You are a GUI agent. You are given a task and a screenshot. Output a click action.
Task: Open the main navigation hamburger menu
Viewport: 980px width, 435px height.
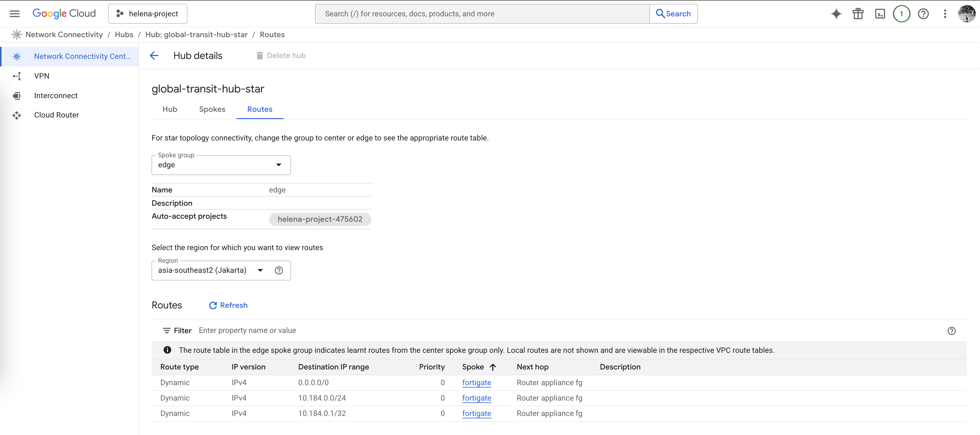coord(15,14)
